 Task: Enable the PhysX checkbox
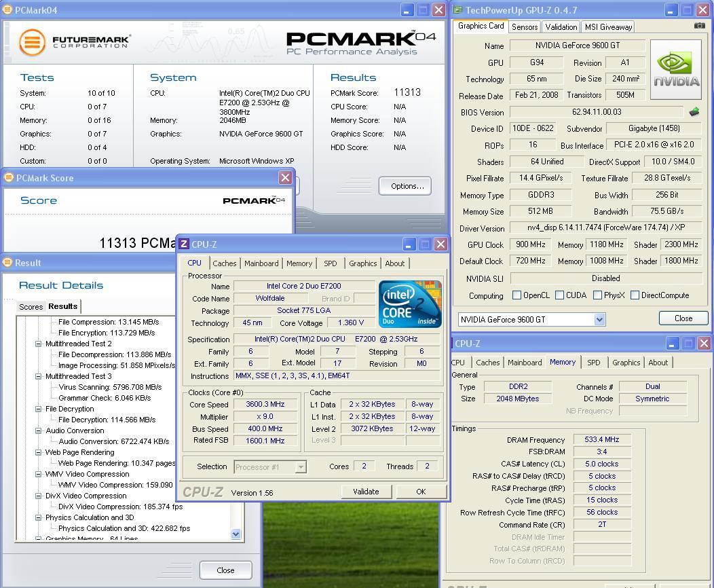point(597,295)
